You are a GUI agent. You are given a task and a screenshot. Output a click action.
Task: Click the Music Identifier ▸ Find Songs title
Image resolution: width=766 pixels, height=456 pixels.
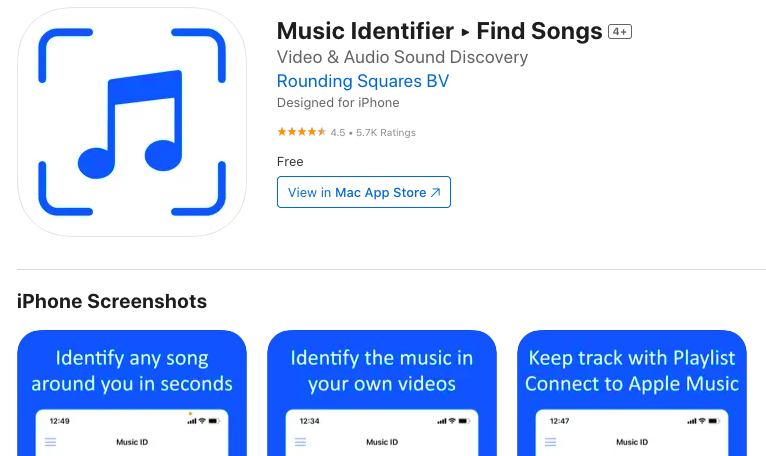click(x=439, y=31)
